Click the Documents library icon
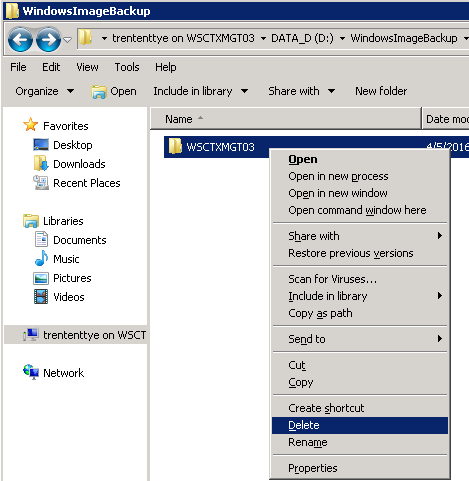This screenshot has width=469, height=481. pyautogui.click(x=41, y=239)
